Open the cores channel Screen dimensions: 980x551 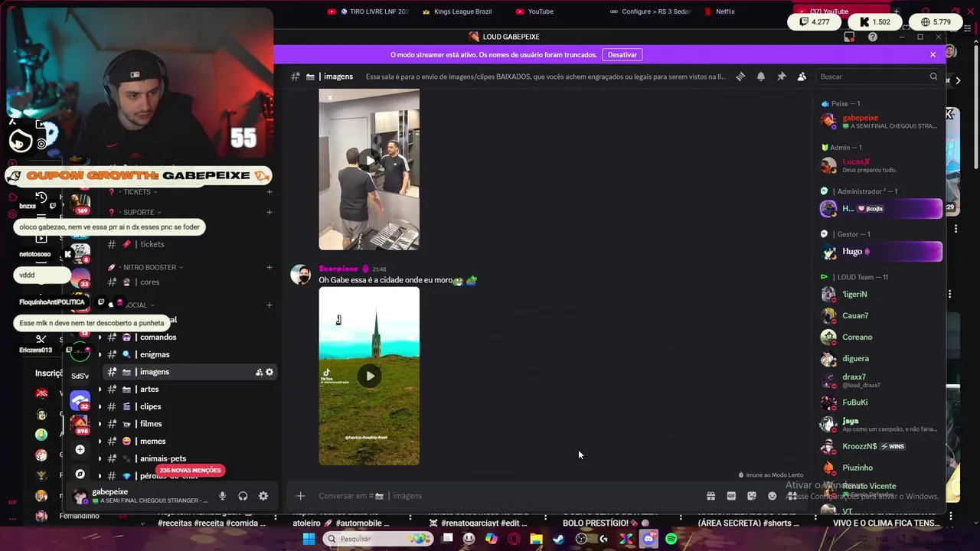point(149,282)
